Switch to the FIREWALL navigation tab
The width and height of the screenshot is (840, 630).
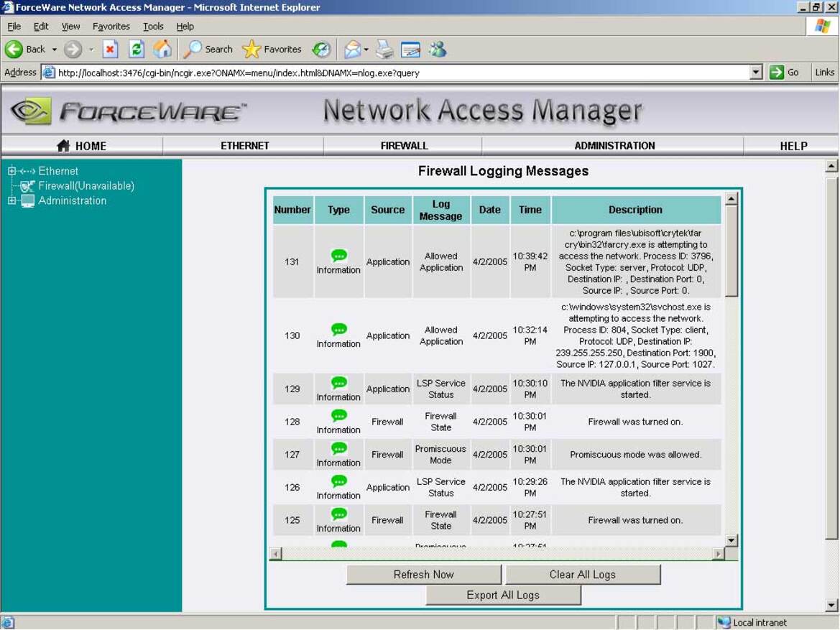point(404,146)
